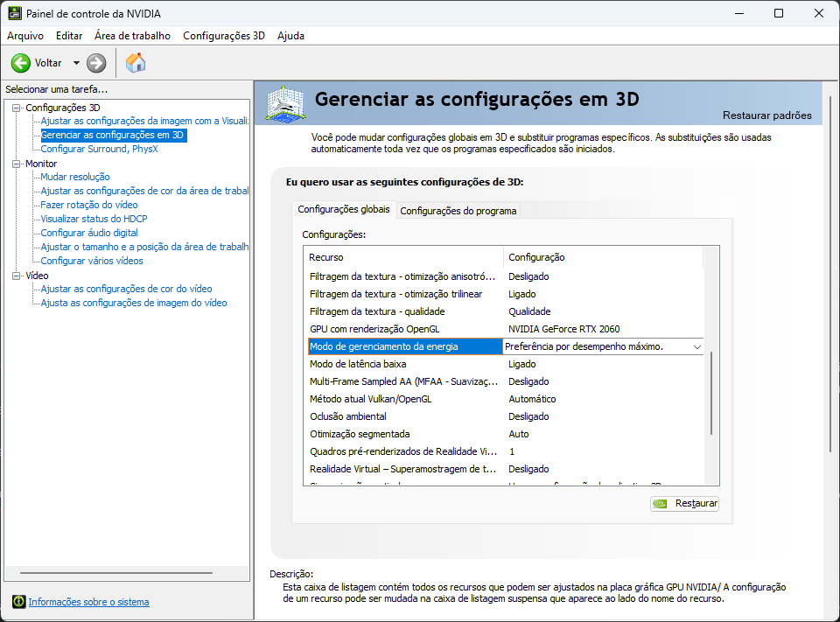Click the Qualidade value for texture filtering
The height and width of the screenshot is (622, 840).
coord(529,311)
